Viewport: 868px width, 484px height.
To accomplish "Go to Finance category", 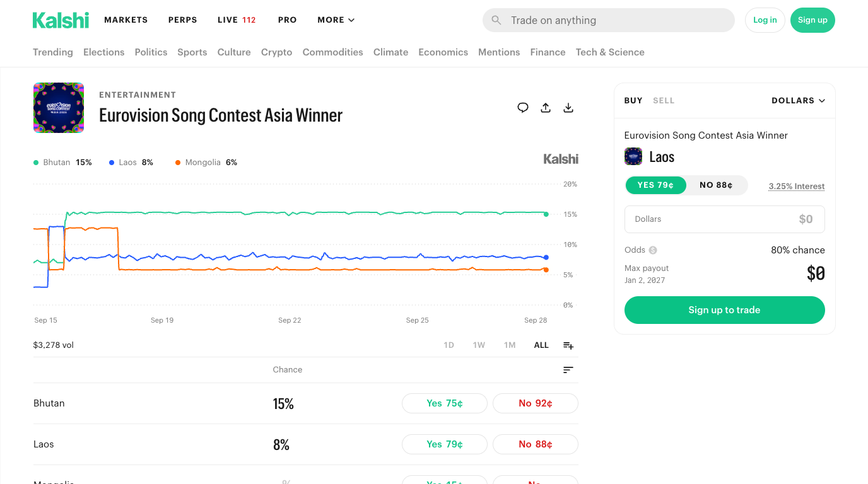I will (548, 52).
